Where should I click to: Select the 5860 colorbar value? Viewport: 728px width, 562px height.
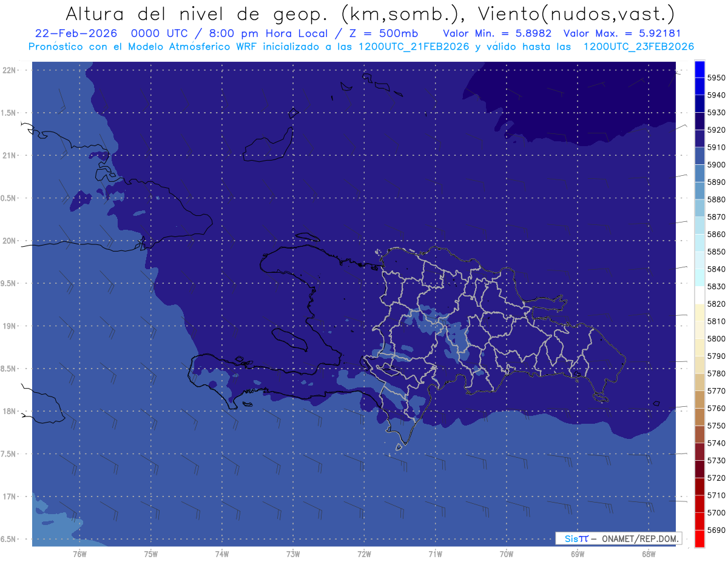point(716,234)
